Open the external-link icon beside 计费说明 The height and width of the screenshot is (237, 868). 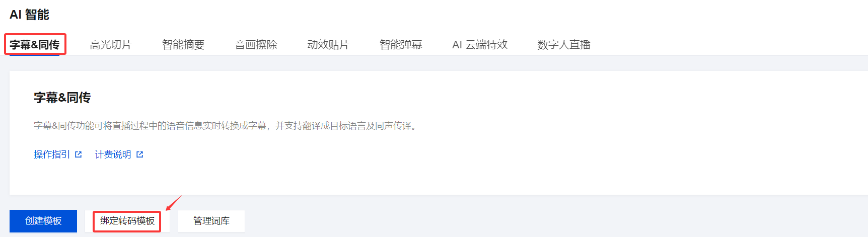click(x=139, y=154)
